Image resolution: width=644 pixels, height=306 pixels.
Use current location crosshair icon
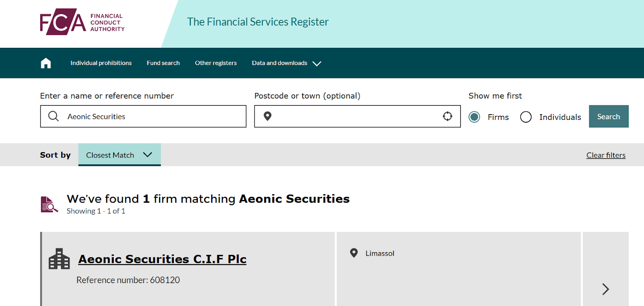[x=448, y=117]
